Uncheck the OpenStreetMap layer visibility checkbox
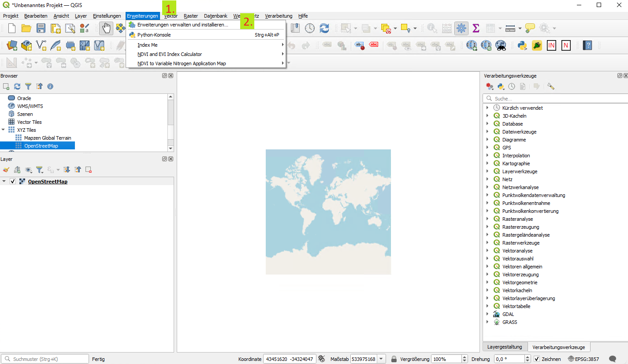 pyautogui.click(x=13, y=182)
